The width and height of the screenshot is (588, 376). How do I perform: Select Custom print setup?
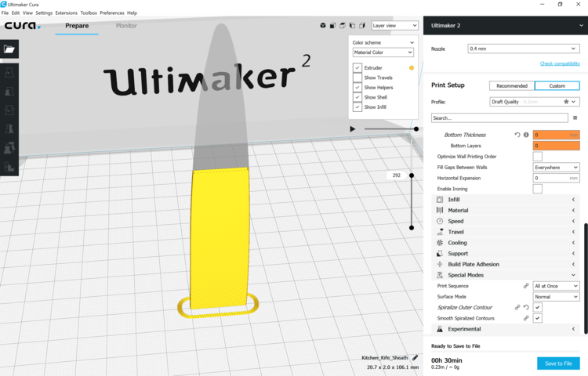click(x=557, y=85)
